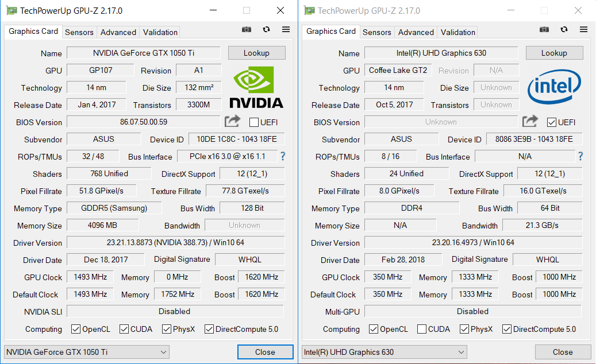Click GPU-Z app icon in Intel window title bar

309,11
